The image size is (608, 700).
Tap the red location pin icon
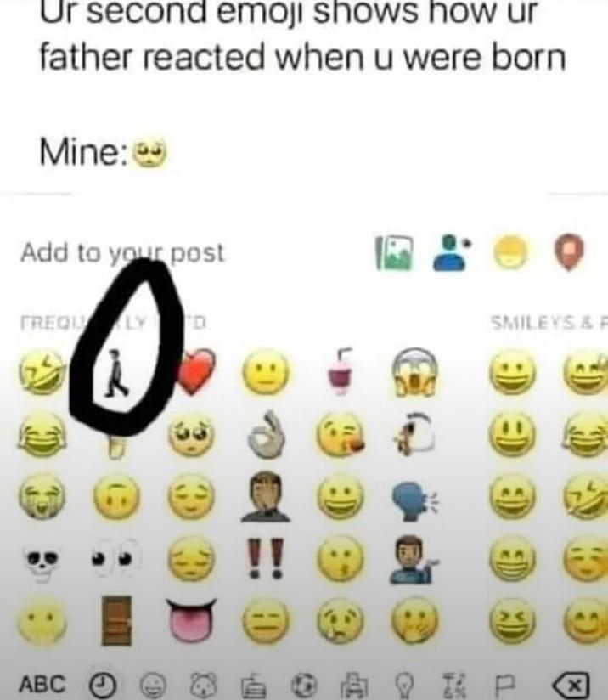click(x=569, y=252)
